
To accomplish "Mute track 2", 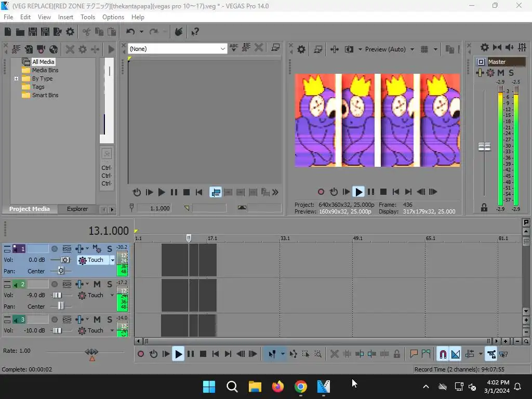I will [x=97, y=284].
